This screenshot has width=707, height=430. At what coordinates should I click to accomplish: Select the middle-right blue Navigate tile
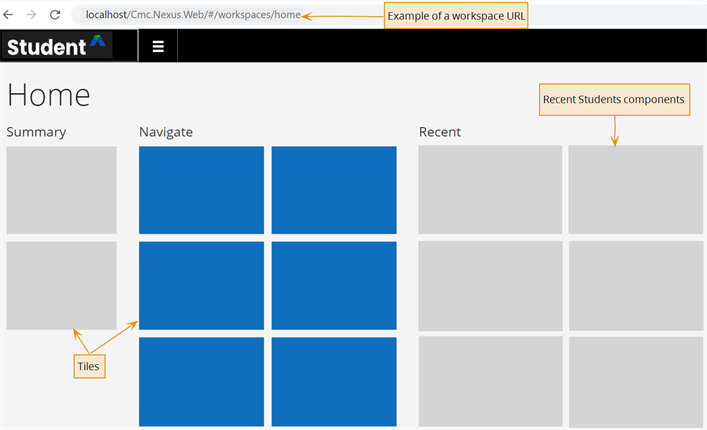coord(334,285)
